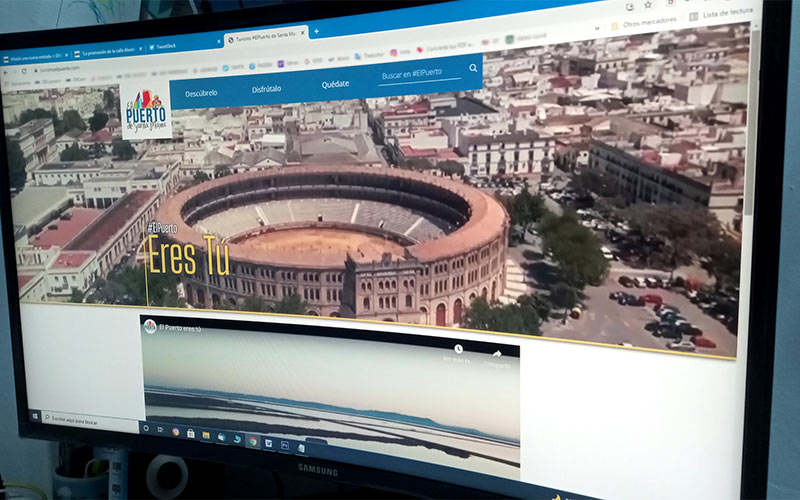Open the File Explorer taskbar icon
This screenshot has height=500, width=800.
point(206,435)
